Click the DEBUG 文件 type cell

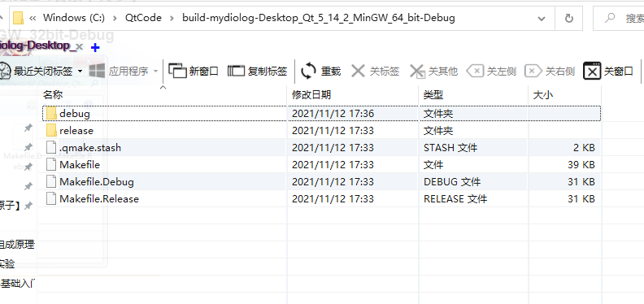pos(452,181)
